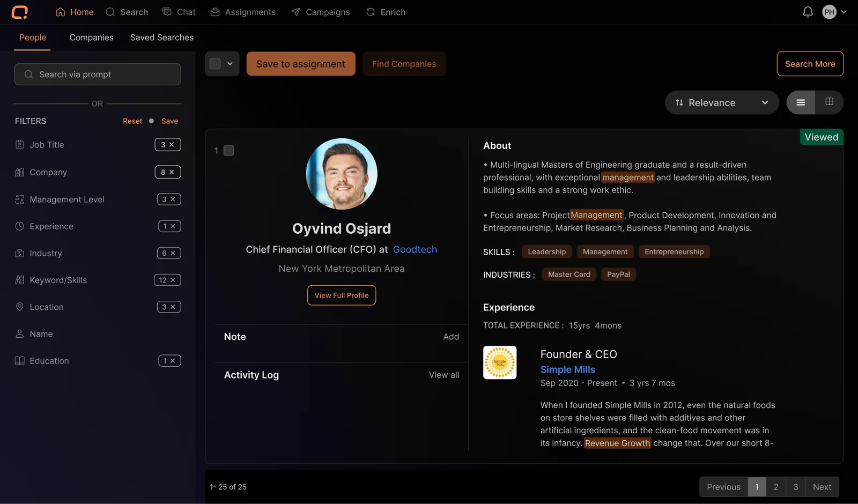
Task: Click the Entrepreneurship skill tag
Action: pyautogui.click(x=674, y=251)
